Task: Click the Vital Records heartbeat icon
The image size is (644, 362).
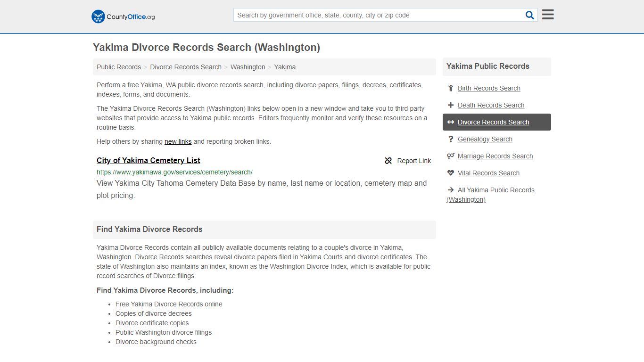Action: pos(451,173)
